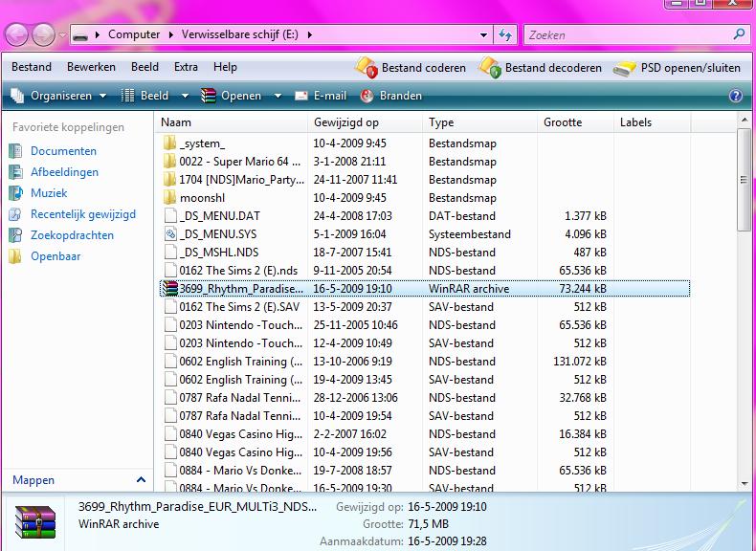Click the PSD openen/sluiten drive icon
This screenshot has width=756, height=551.
click(x=625, y=69)
